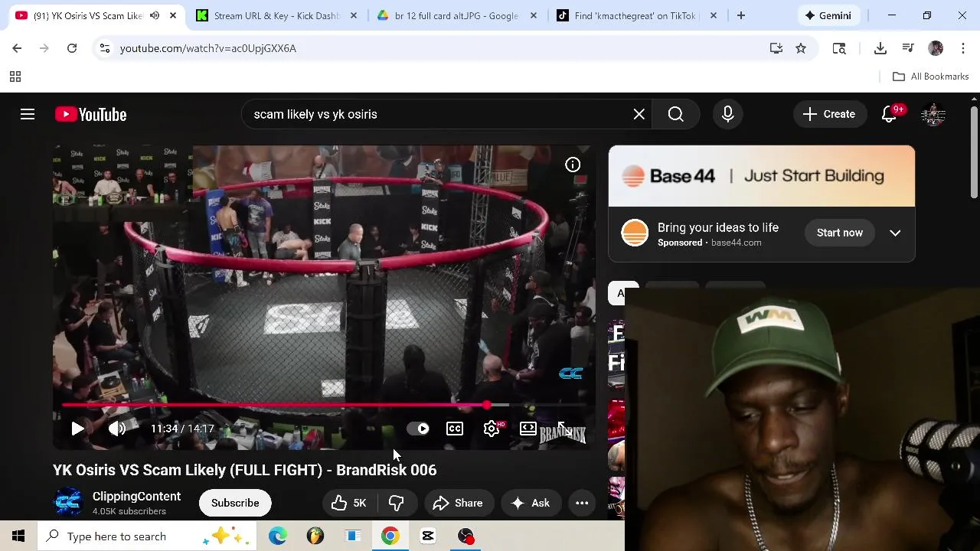980x551 pixels.
Task: Switch to the br 12 full card Google tab
Action: (456, 15)
